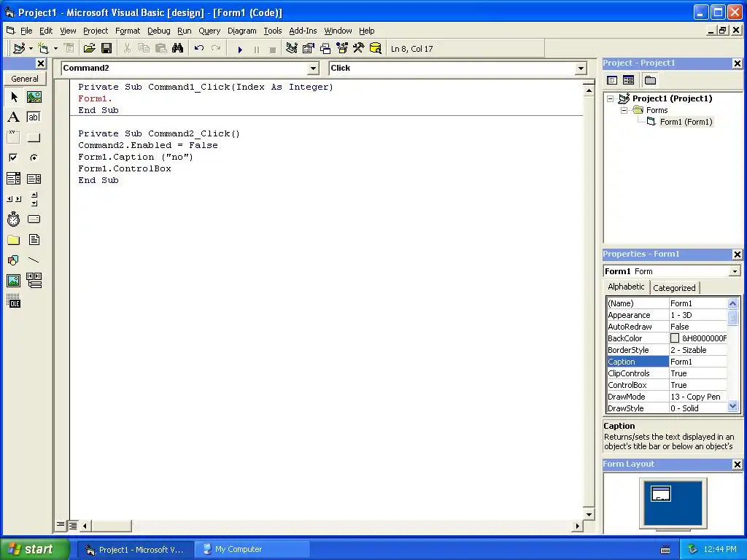Save the project with the floppy disk icon

[x=107, y=48]
